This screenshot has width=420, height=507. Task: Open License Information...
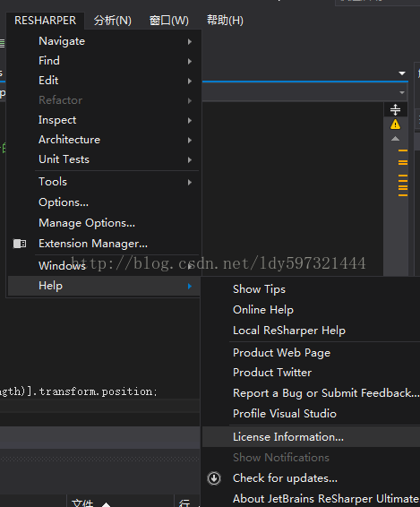tap(311, 437)
